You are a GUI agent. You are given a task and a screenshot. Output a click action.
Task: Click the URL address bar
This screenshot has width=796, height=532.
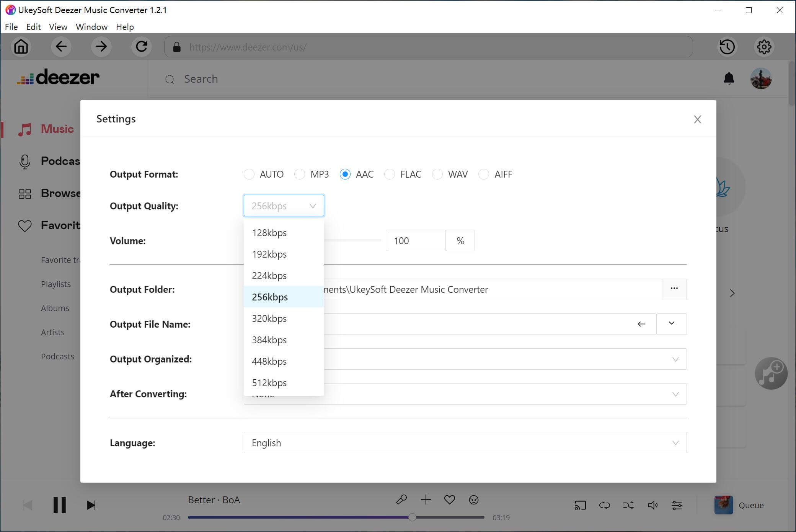tap(429, 47)
